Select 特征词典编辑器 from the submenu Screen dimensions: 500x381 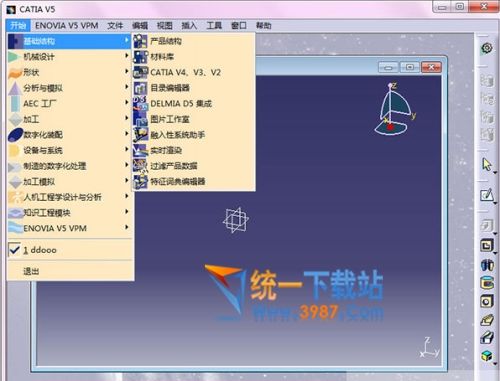[194, 182]
